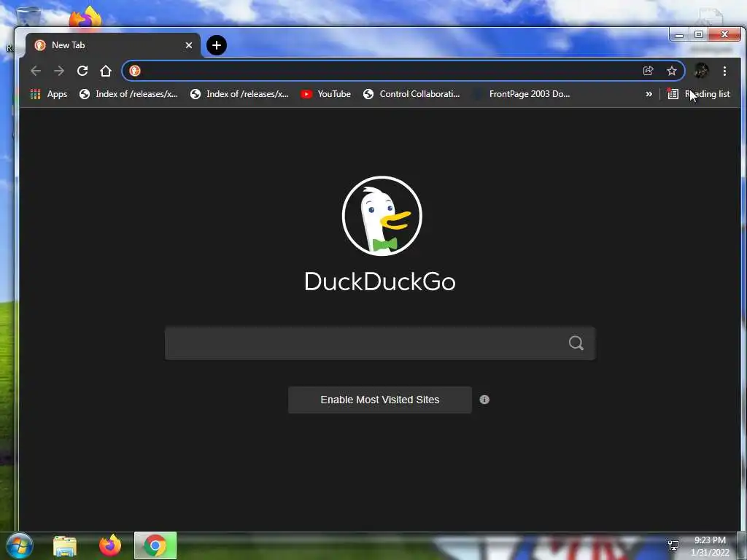This screenshot has width=747, height=560.
Task: Open the profile avatar menu
Action: pos(701,71)
